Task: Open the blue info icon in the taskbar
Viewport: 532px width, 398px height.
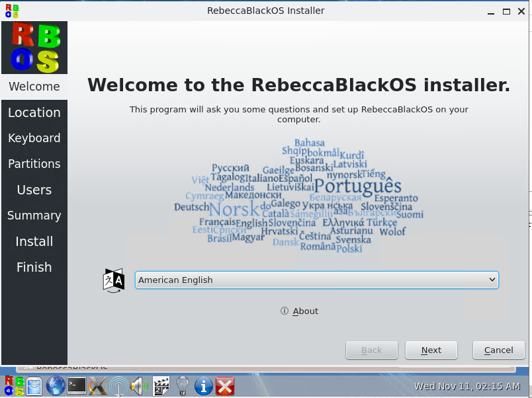Action: (x=204, y=385)
